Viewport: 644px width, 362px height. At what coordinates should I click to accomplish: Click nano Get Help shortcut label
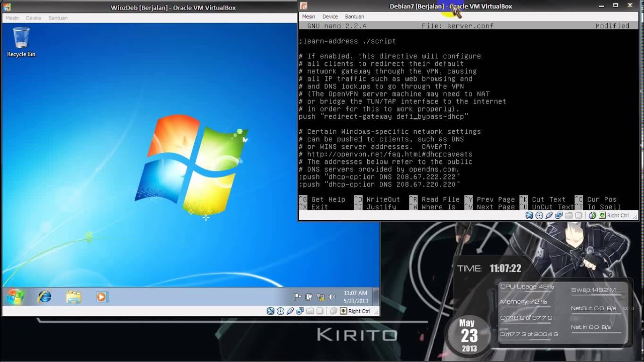click(328, 200)
